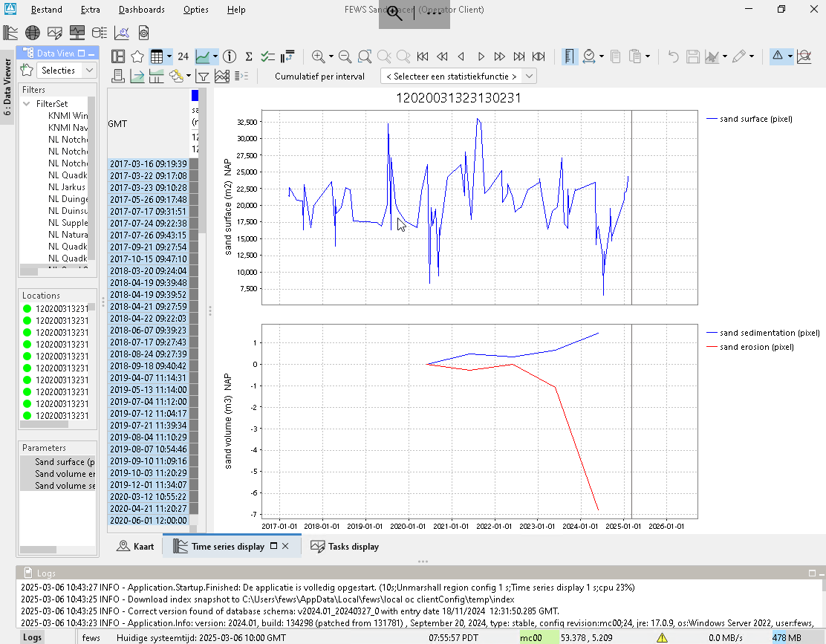Open the statistics sigma function icon
The width and height of the screenshot is (826, 644).
point(249,56)
